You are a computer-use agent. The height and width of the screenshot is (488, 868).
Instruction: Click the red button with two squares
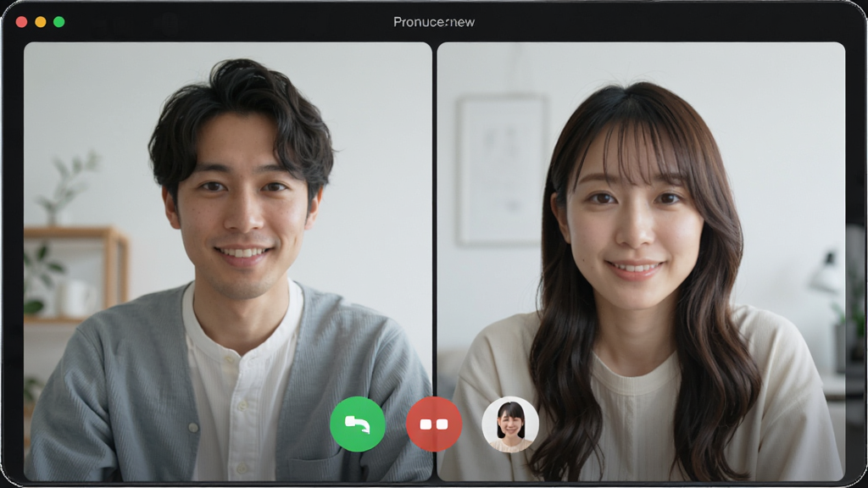pyautogui.click(x=434, y=424)
